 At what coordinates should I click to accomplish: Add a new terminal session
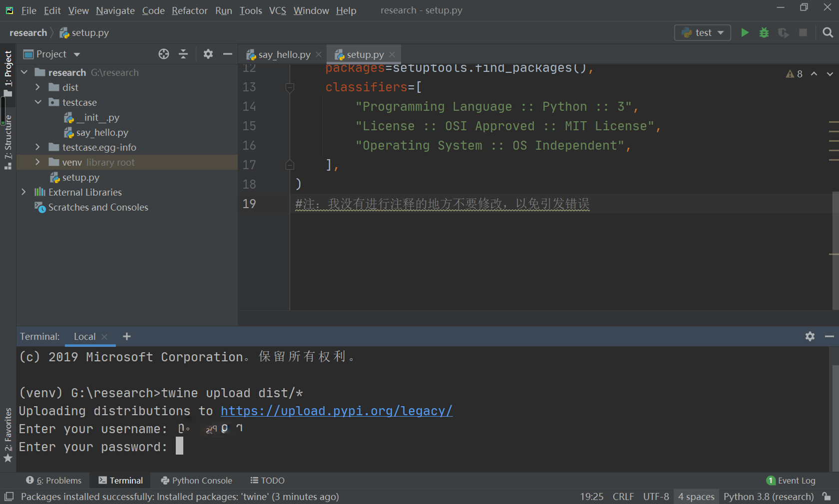(x=127, y=336)
